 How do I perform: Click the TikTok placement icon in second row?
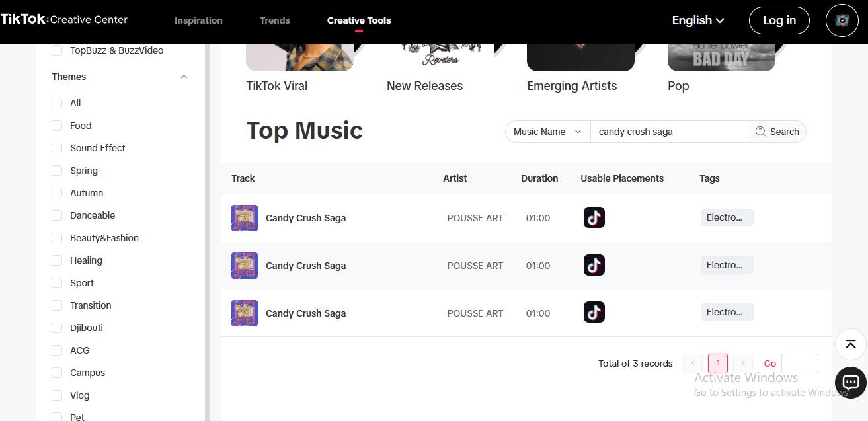594,265
